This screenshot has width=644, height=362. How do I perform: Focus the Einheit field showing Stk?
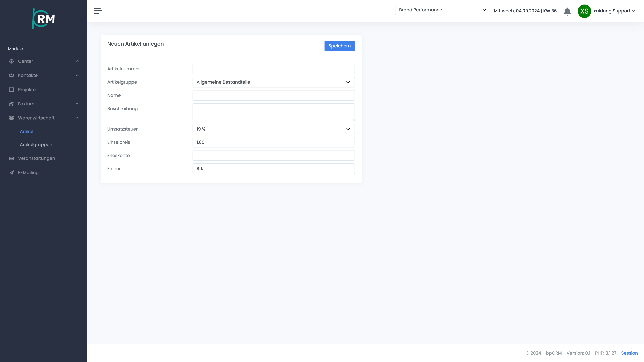pos(274,169)
